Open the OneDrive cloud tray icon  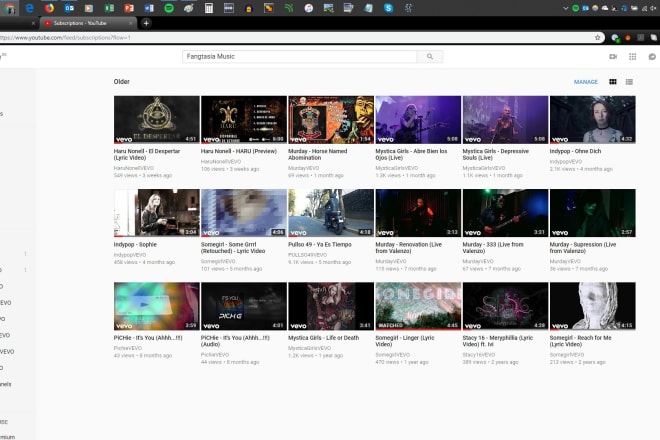click(605, 8)
